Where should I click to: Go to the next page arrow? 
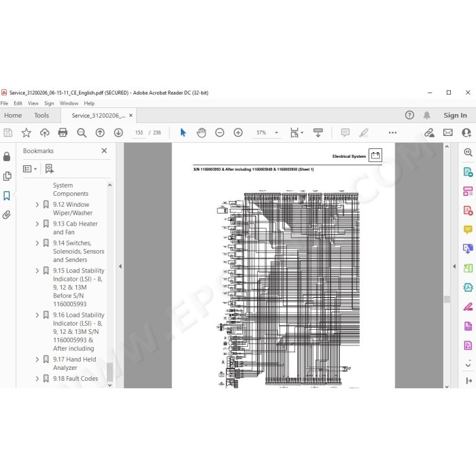[118, 133]
